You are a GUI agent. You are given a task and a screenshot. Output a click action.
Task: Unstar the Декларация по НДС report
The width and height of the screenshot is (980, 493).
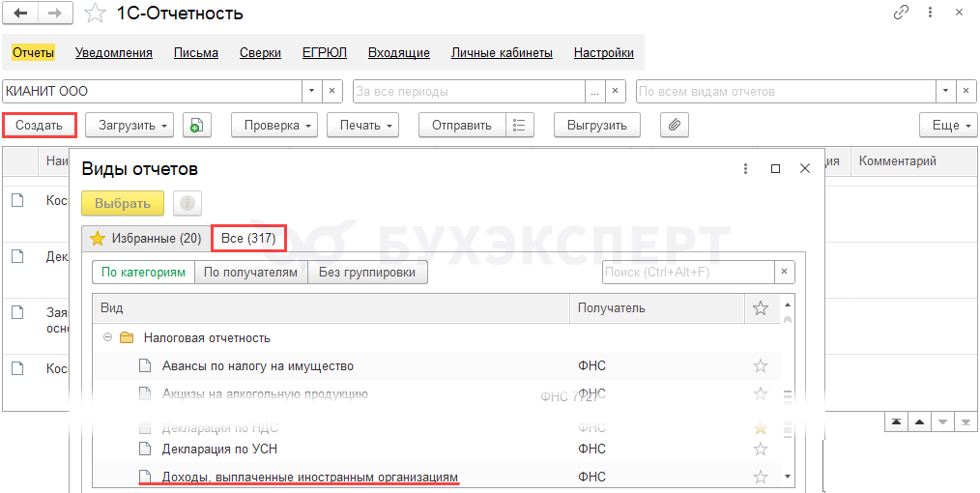760,428
